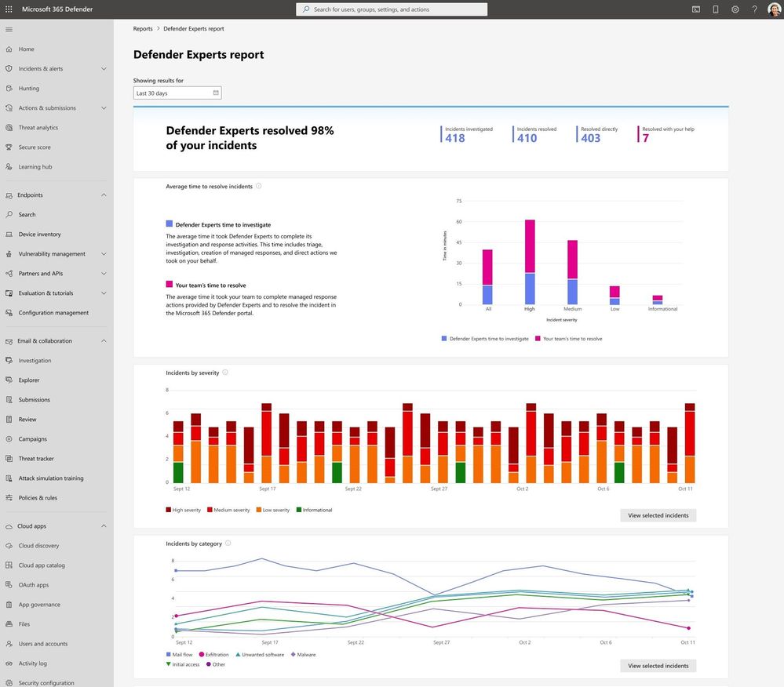The image size is (784, 687).
Task: Expand the Incidents & alerts chevron
Action: point(104,68)
